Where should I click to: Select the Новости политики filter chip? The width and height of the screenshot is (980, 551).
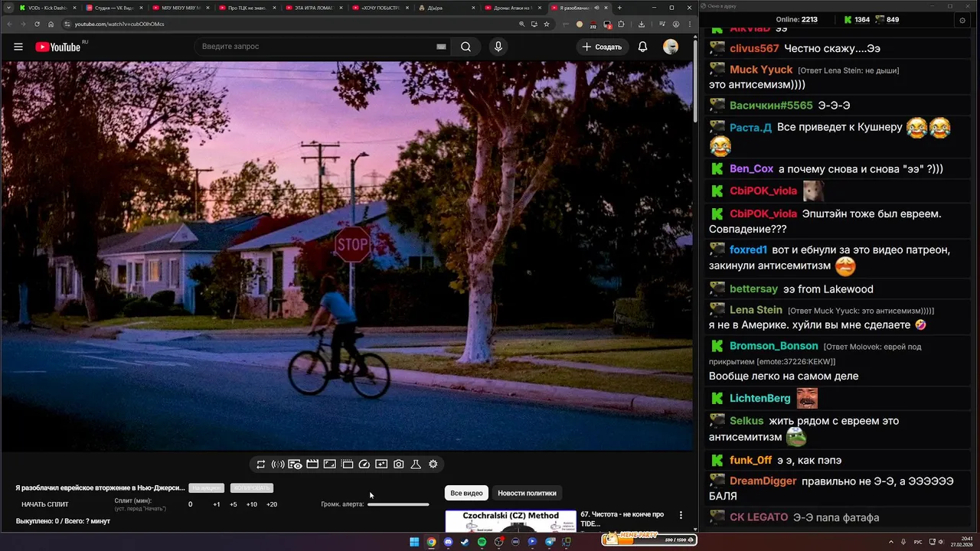[x=527, y=494]
